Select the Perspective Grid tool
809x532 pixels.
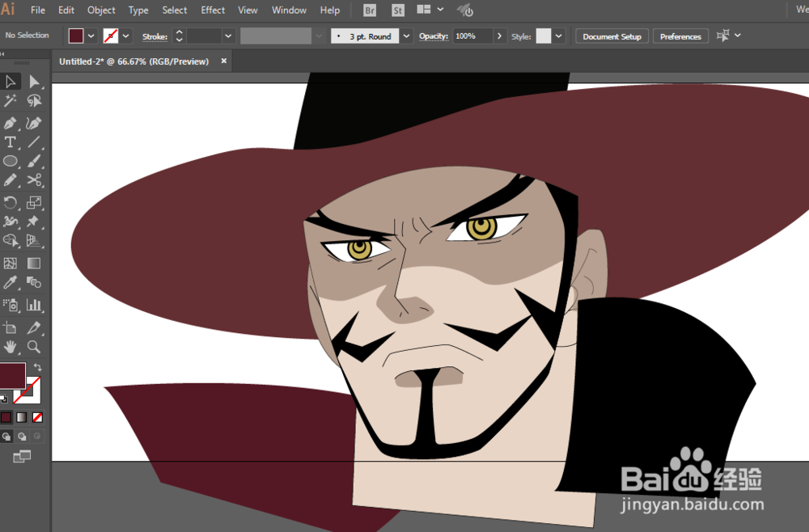(34, 241)
